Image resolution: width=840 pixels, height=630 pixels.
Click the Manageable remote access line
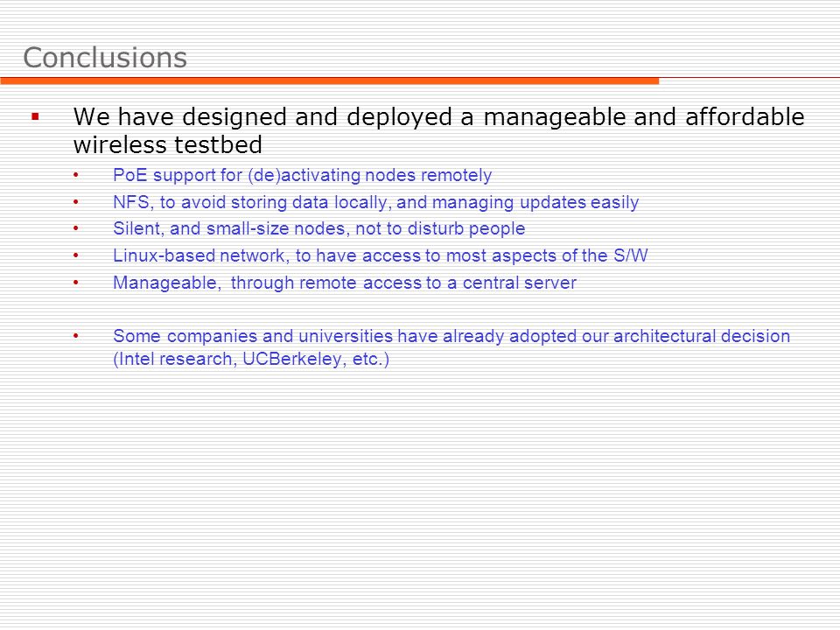(x=345, y=283)
